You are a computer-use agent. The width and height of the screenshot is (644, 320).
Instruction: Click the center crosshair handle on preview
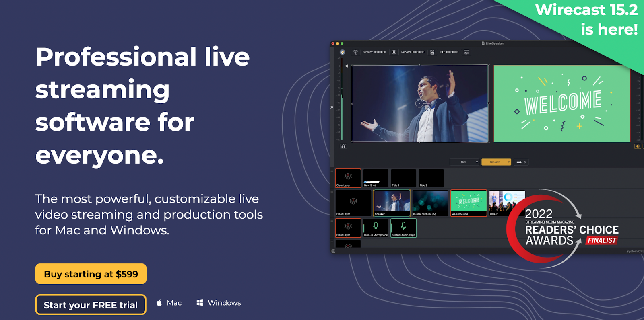(419, 104)
